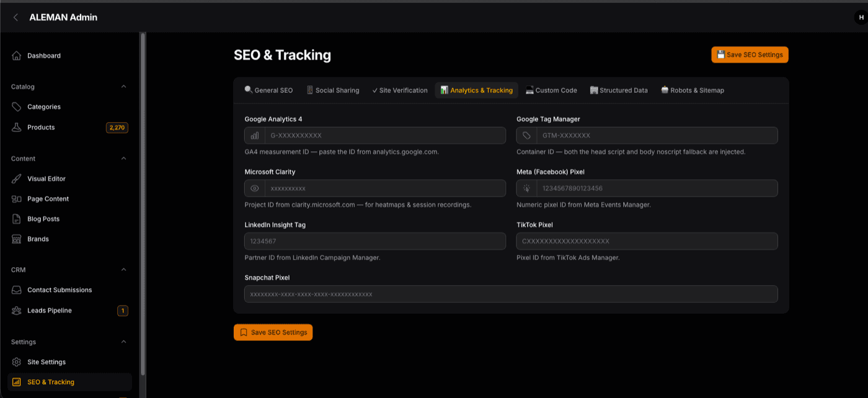
Task: Go to Dashboard in the sidebar
Action: [x=69, y=56]
